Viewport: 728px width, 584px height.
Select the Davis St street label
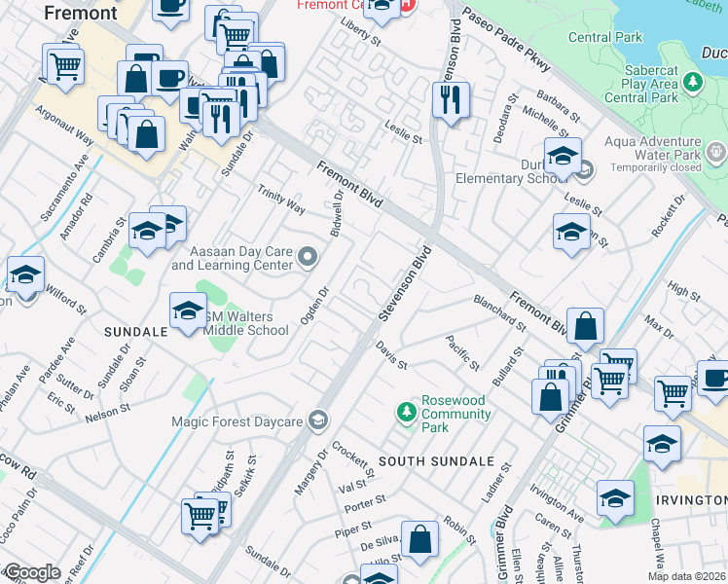(391, 355)
